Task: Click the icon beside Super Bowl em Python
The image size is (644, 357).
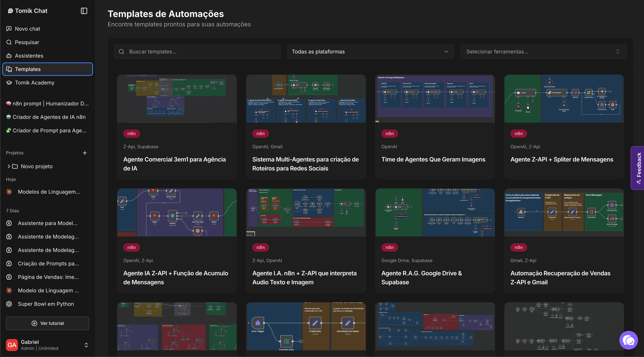Action: (x=9, y=304)
